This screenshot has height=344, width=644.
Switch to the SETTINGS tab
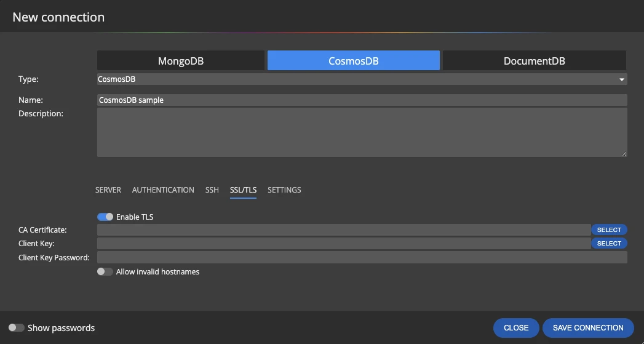(x=284, y=190)
